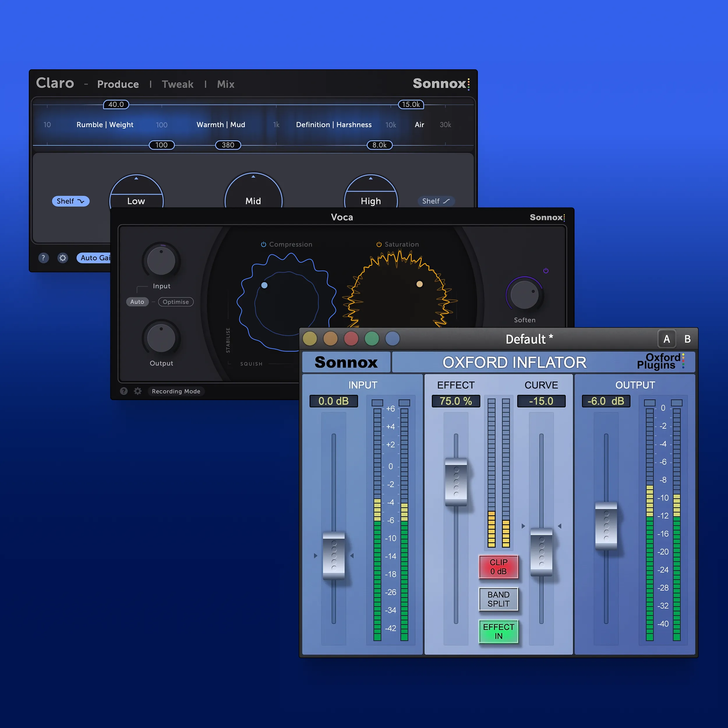Click the Warmth | Mud band label
Image resolution: width=728 pixels, height=728 pixels.
[221, 125]
